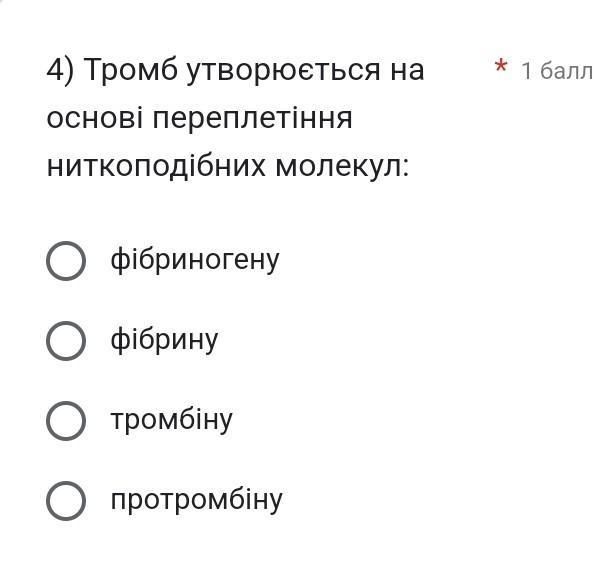This screenshot has height=578, width=615.
Task: Click the фібрину answer label text
Action: coord(164,340)
